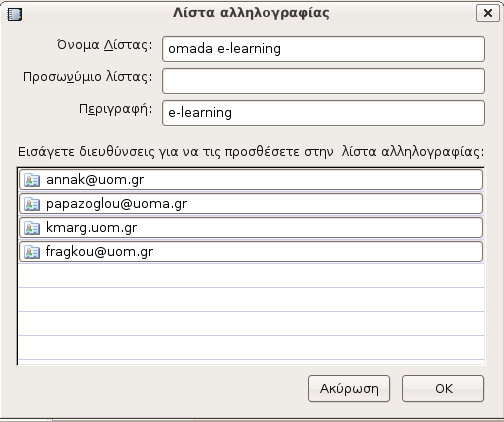
Task: Focus the Όνομα Λίστας input field
Action: [x=323, y=49]
